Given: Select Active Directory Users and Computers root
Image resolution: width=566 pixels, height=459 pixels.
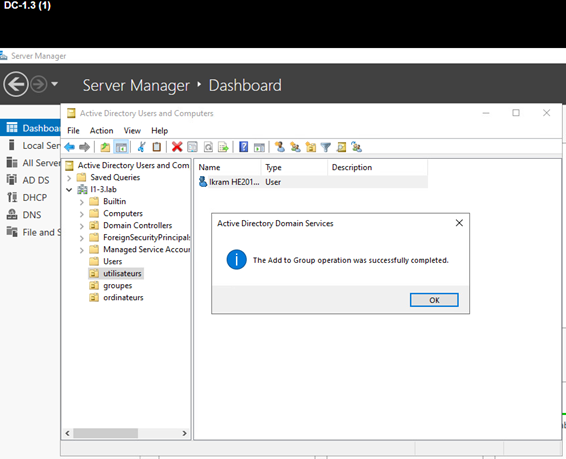Looking at the screenshot, I should tap(133, 165).
